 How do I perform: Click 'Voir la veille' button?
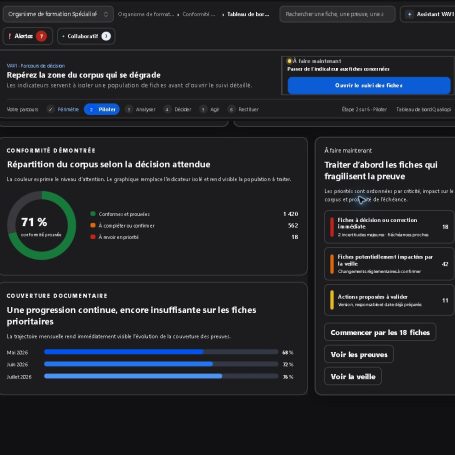(x=353, y=377)
